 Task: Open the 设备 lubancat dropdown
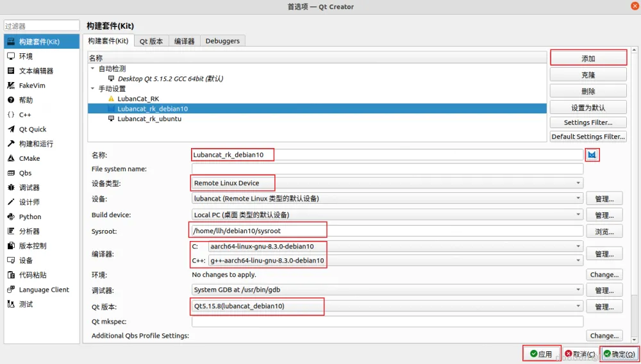pyautogui.click(x=388, y=199)
